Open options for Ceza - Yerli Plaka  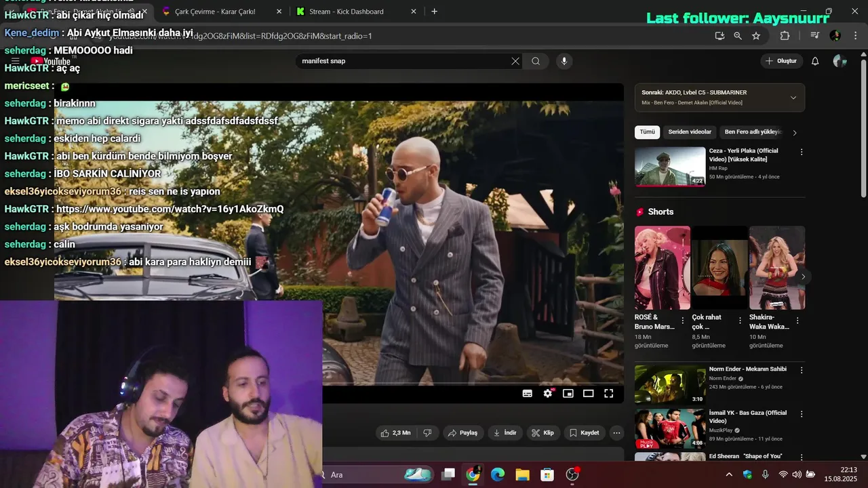(801, 152)
